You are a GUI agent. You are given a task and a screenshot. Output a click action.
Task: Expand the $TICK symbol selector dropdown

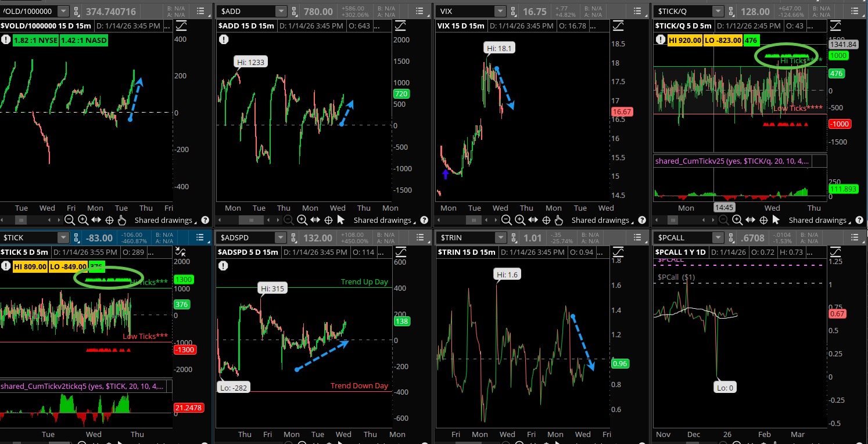point(63,238)
